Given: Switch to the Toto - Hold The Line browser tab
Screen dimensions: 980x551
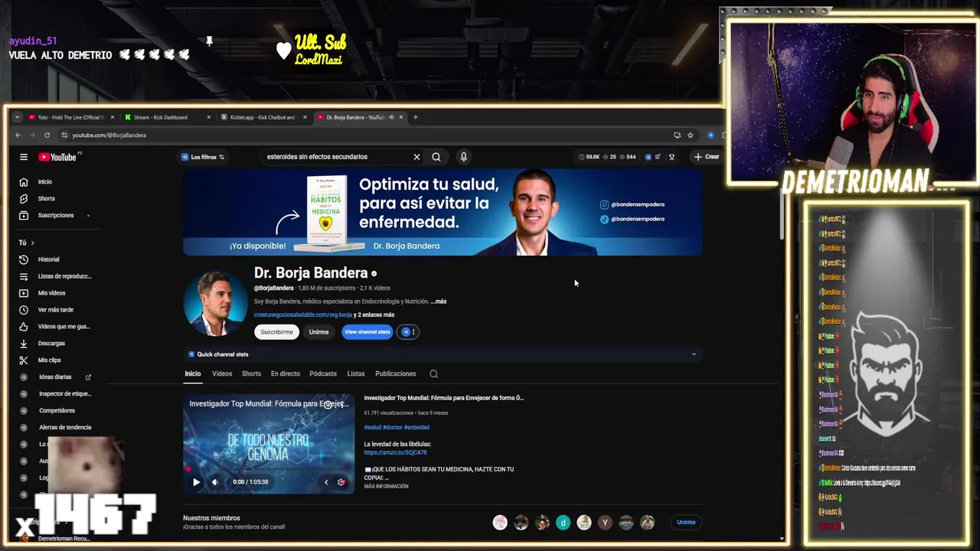Looking at the screenshot, I should [x=70, y=117].
